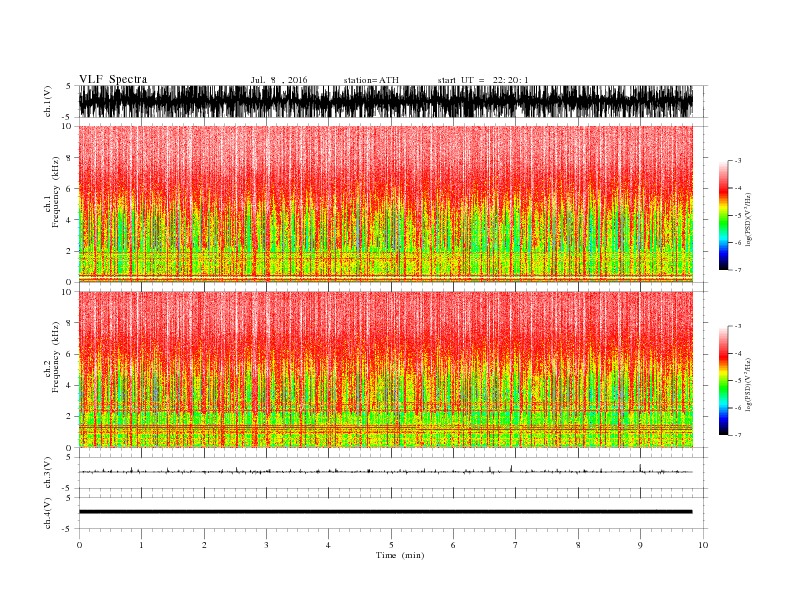Click the thick black ch.4 voltage trace
Image resolution: width=792 pixels, height=612 pixels.
pyautogui.click(x=386, y=512)
